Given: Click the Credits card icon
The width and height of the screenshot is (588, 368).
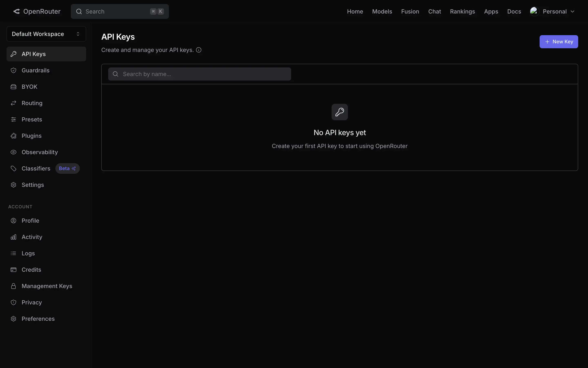Looking at the screenshot, I should [x=14, y=270].
